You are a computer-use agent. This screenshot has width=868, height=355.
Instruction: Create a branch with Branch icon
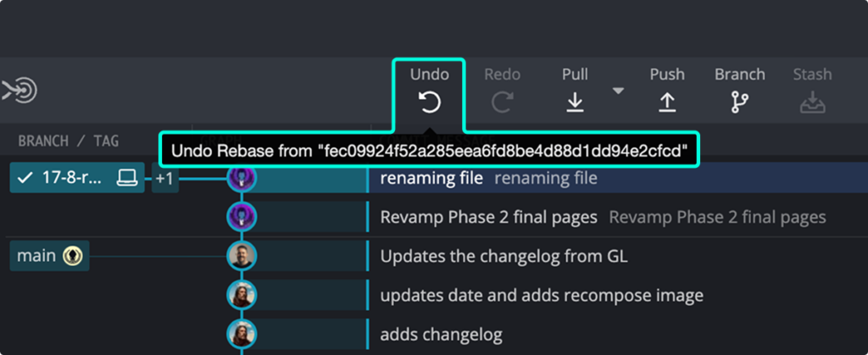pos(739,103)
